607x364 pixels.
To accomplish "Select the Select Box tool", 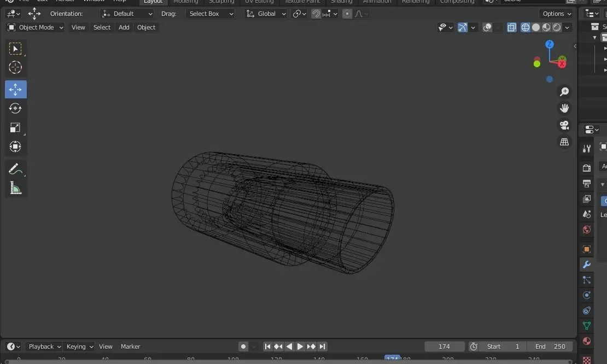I will pos(15,49).
